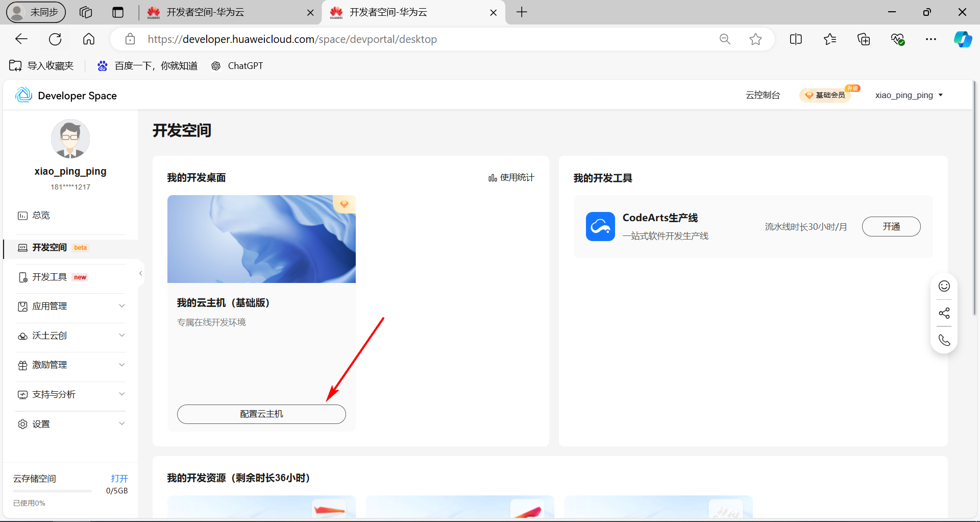Click the 开发工具 sidebar icon
980x522 pixels.
coord(23,277)
